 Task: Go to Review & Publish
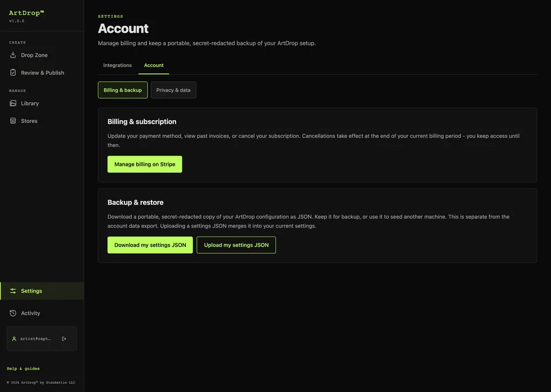42,72
